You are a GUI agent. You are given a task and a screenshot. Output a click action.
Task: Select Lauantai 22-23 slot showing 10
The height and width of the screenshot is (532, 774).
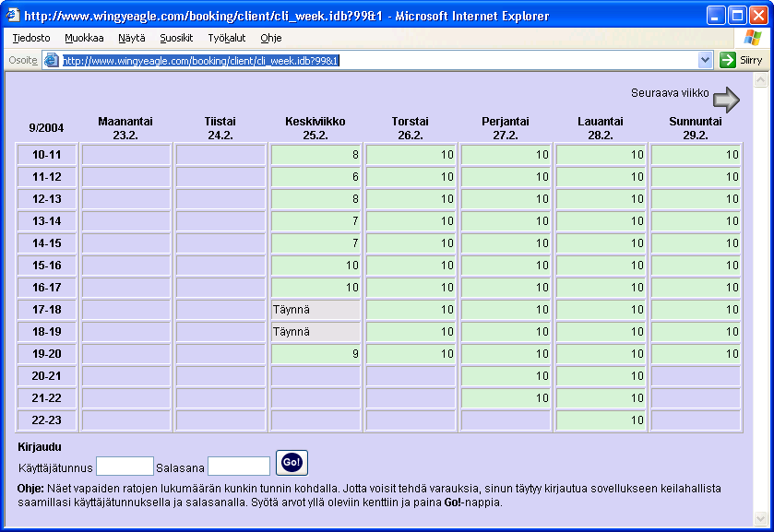click(601, 420)
